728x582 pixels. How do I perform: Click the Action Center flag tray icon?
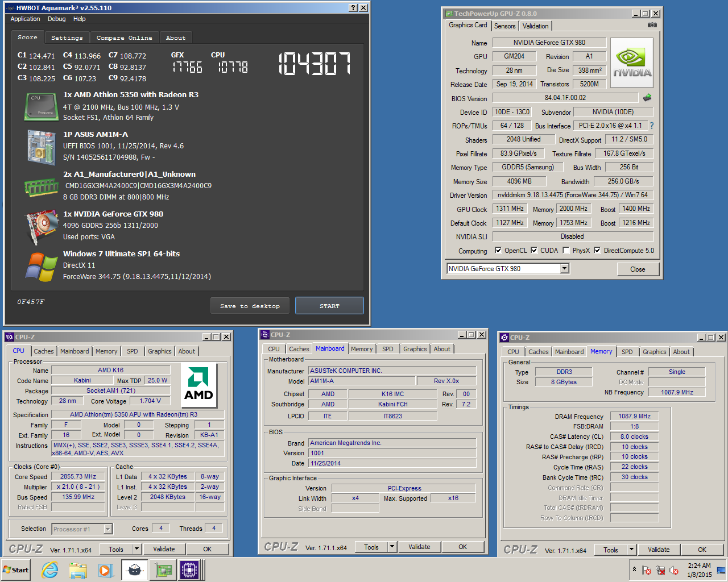click(x=647, y=570)
